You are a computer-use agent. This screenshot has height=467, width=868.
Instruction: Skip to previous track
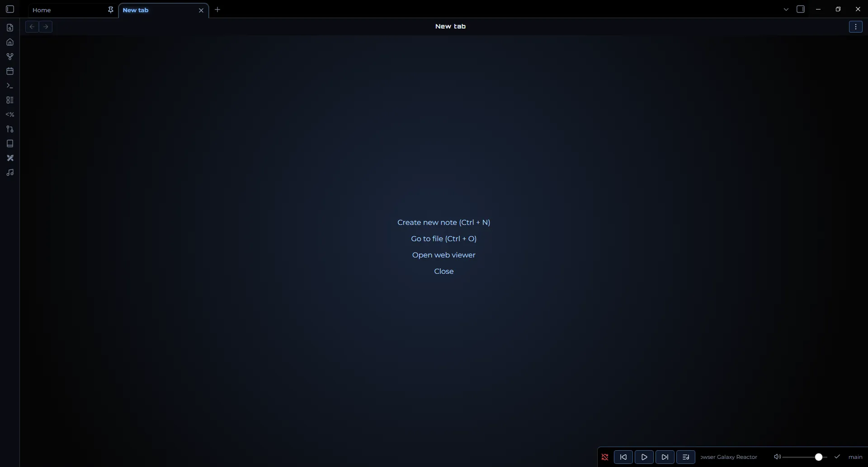click(623, 457)
